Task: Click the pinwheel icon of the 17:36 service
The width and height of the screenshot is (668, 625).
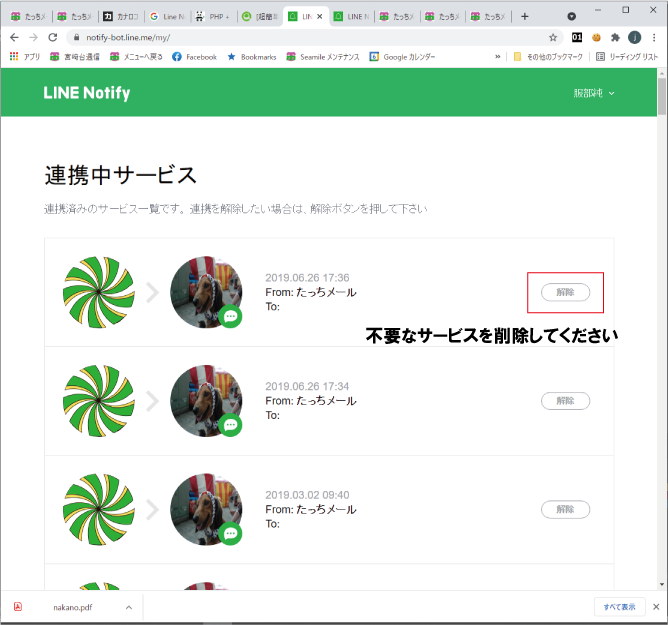Action: click(x=99, y=292)
